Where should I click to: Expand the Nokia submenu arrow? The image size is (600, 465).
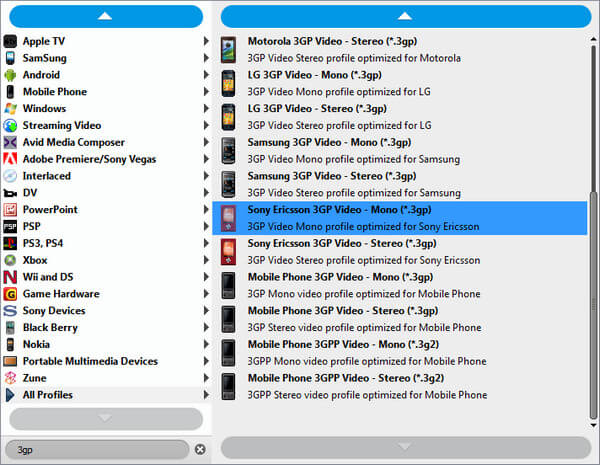coord(206,344)
